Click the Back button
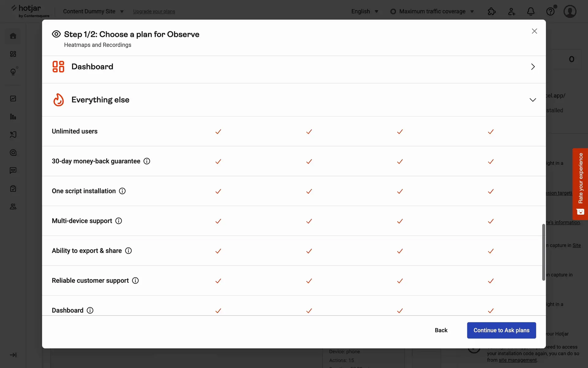 [441, 330]
